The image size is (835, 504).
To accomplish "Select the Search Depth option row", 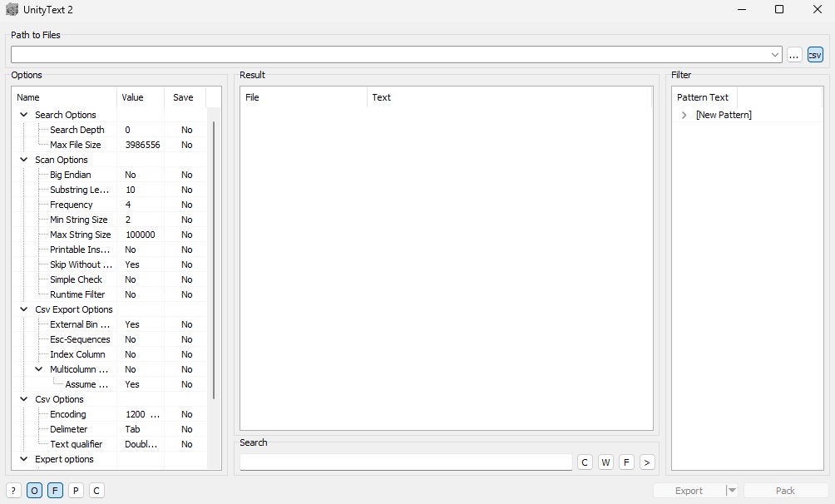I will point(77,130).
